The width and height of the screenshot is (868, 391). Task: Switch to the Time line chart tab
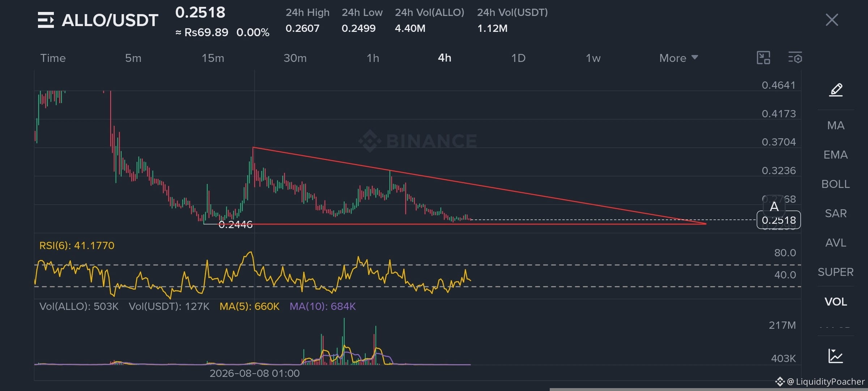tap(53, 58)
